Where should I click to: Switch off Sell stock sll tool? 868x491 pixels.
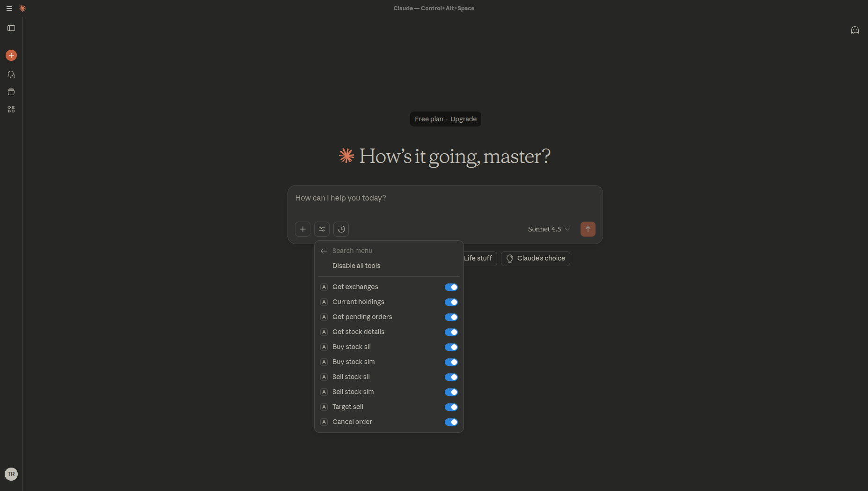(x=451, y=377)
